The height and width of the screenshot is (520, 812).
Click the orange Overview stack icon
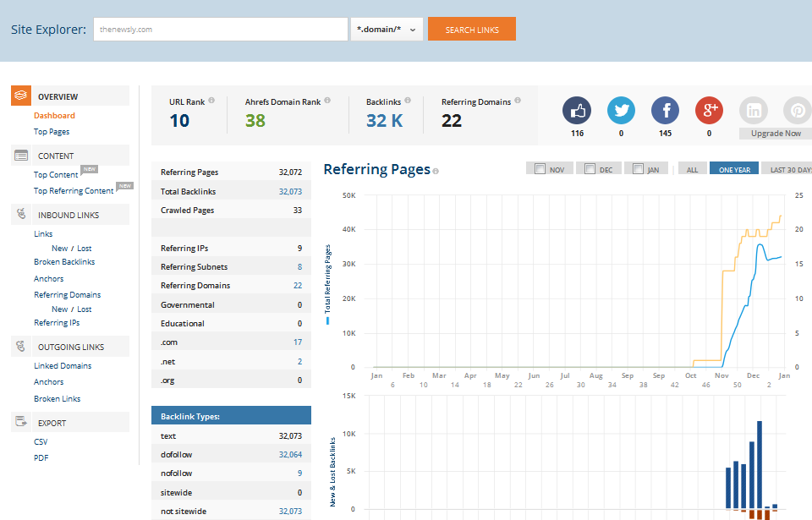pos(21,96)
